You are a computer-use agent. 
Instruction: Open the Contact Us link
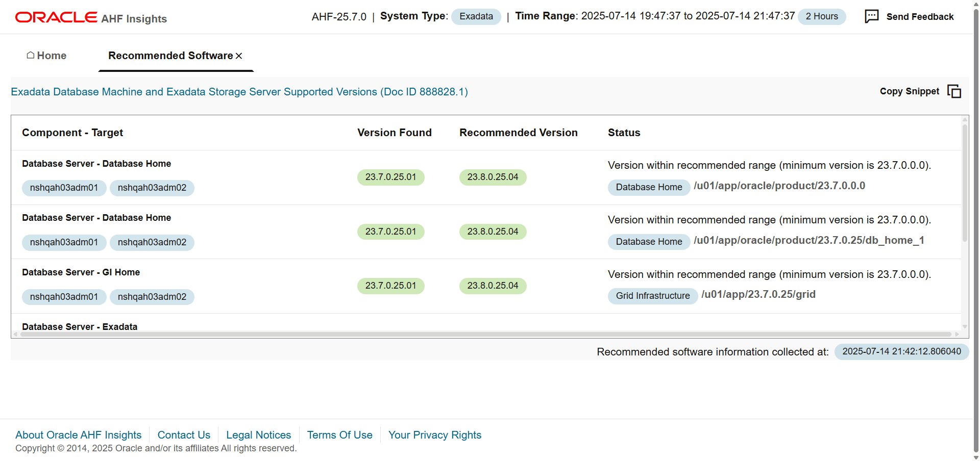(x=184, y=435)
